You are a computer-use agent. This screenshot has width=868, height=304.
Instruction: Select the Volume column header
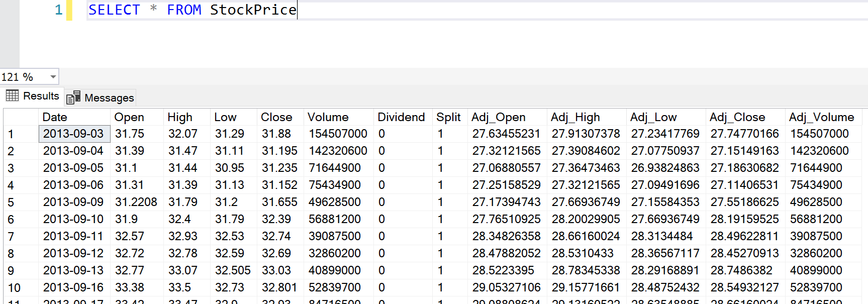(328, 117)
